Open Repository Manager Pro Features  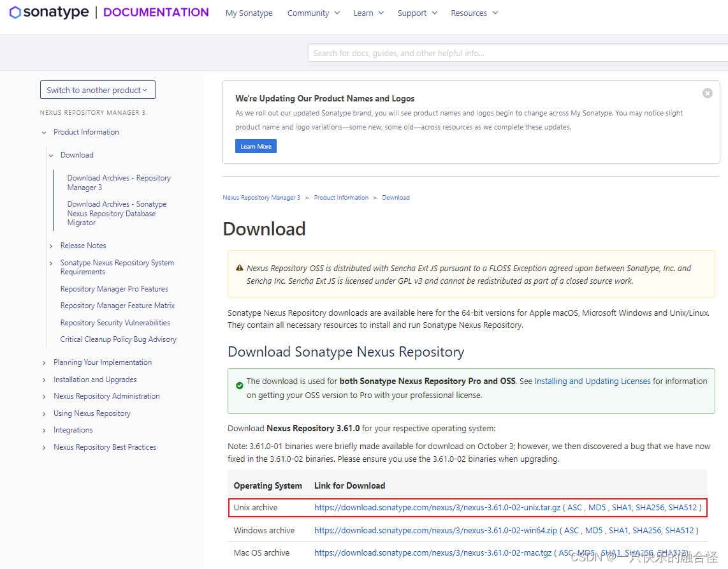114,289
